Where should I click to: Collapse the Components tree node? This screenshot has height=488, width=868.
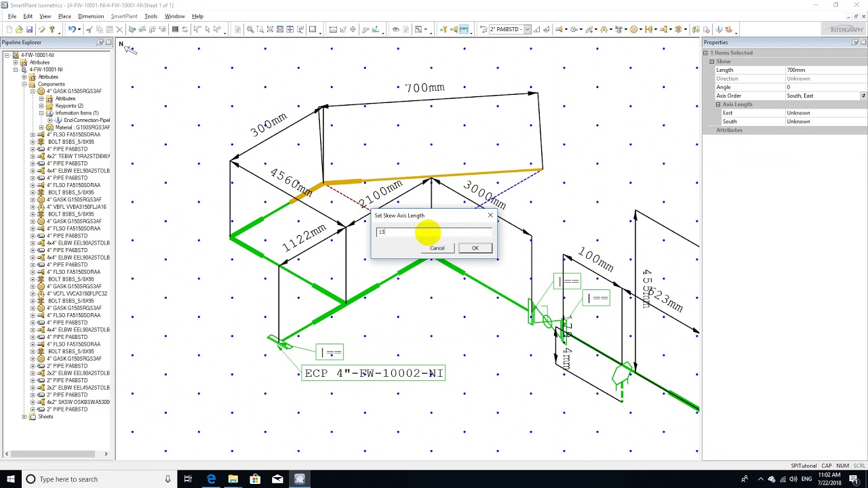pos(24,84)
